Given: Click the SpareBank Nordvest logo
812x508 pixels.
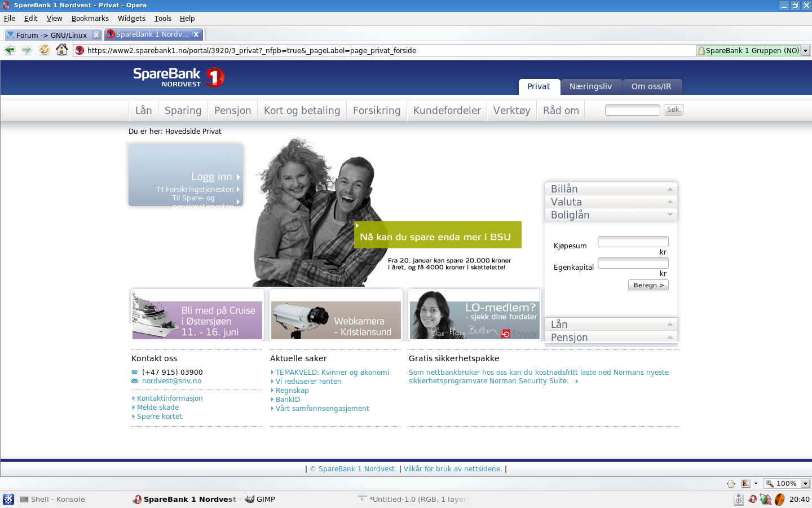Looking at the screenshot, I should pos(179,77).
